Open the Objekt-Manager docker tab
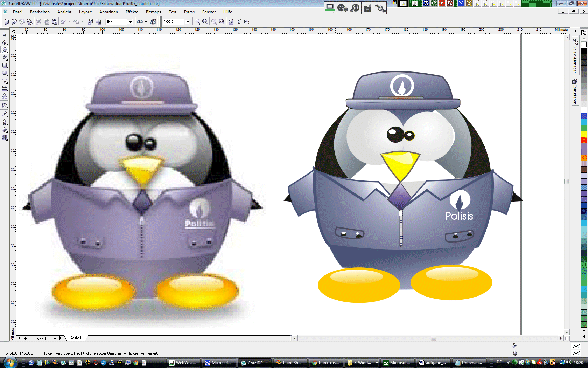 tap(575, 56)
